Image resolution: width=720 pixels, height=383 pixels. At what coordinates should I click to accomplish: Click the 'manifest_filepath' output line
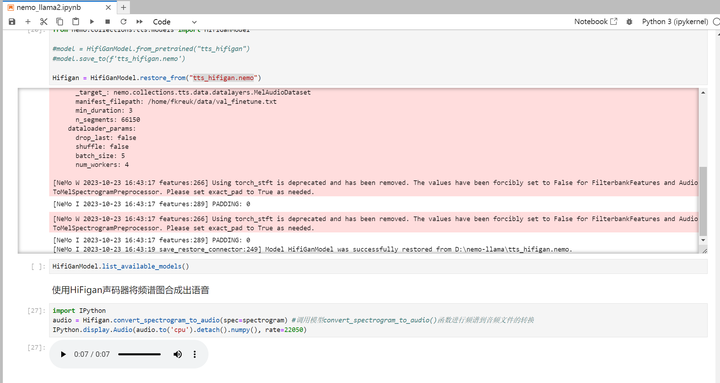point(176,101)
